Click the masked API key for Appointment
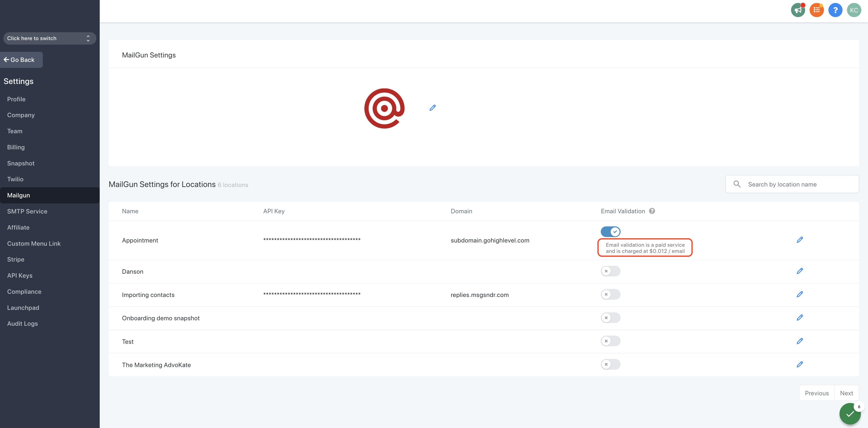 [x=312, y=240]
